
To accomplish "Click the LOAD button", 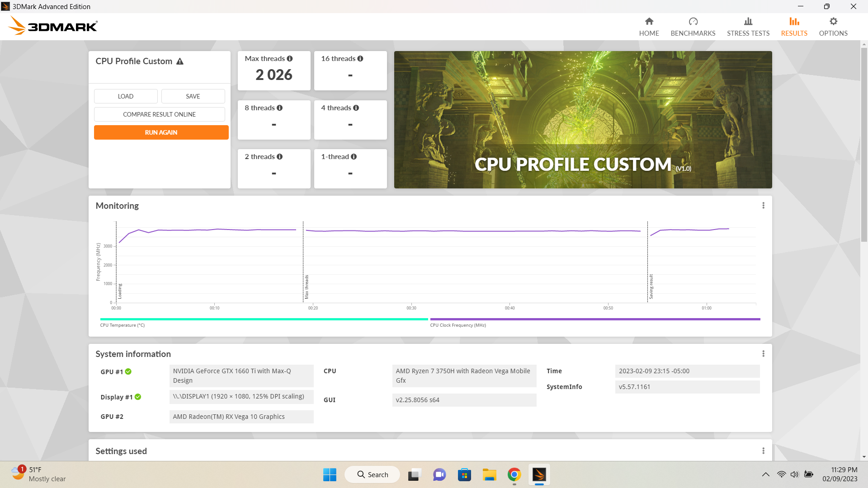I will tap(126, 96).
